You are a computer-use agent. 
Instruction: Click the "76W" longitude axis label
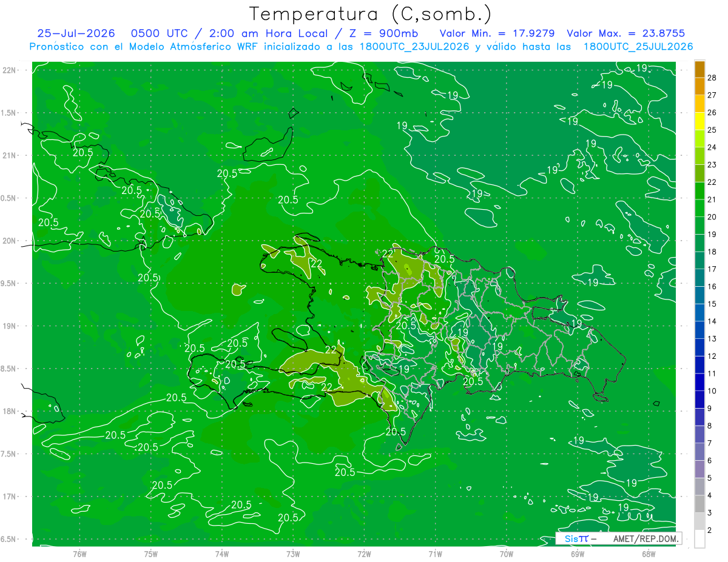(79, 554)
